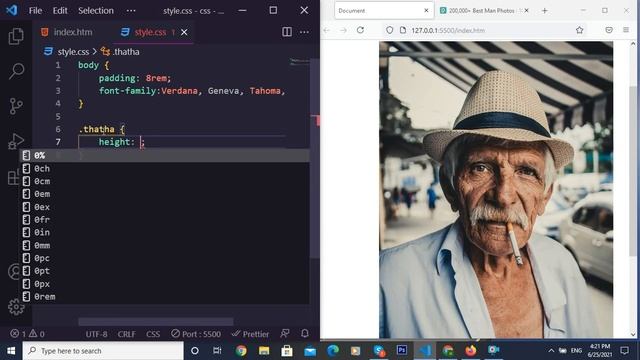Click the .thatha breadcrumb symbol
Screen dimensions: 640x360
[126, 52]
